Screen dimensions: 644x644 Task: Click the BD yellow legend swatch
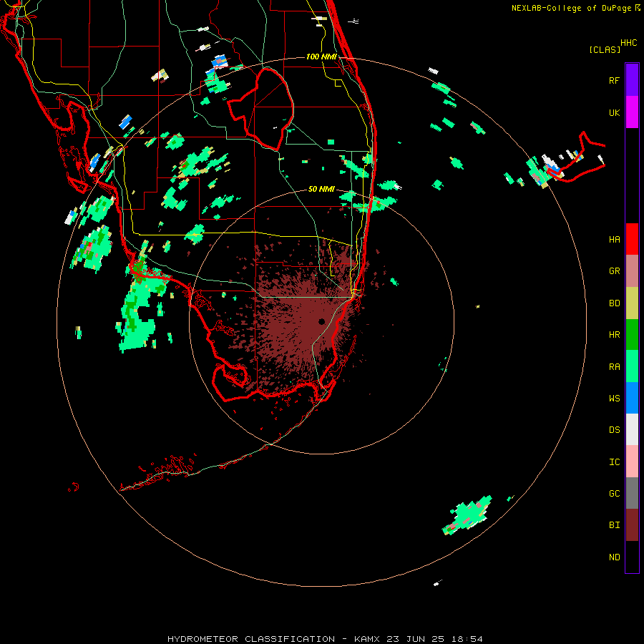pyautogui.click(x=632, y=303)
